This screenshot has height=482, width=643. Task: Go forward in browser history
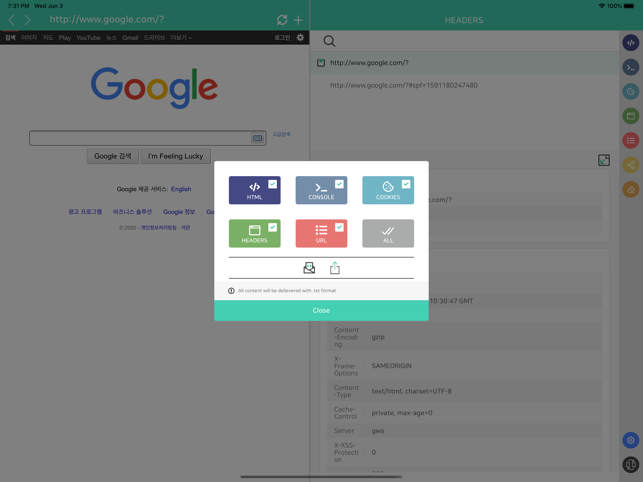(27, 20)
